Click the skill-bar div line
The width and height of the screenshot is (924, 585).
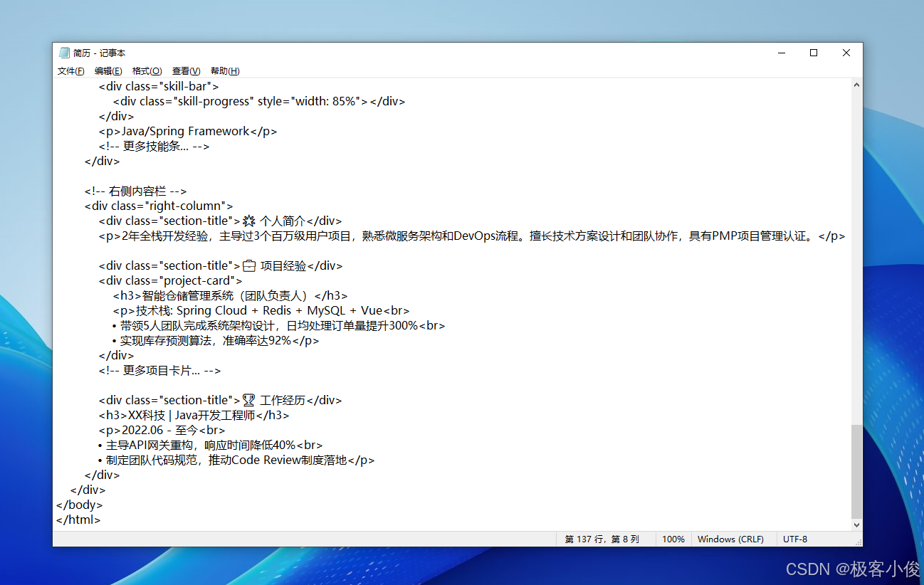click(x=159, y=86)
